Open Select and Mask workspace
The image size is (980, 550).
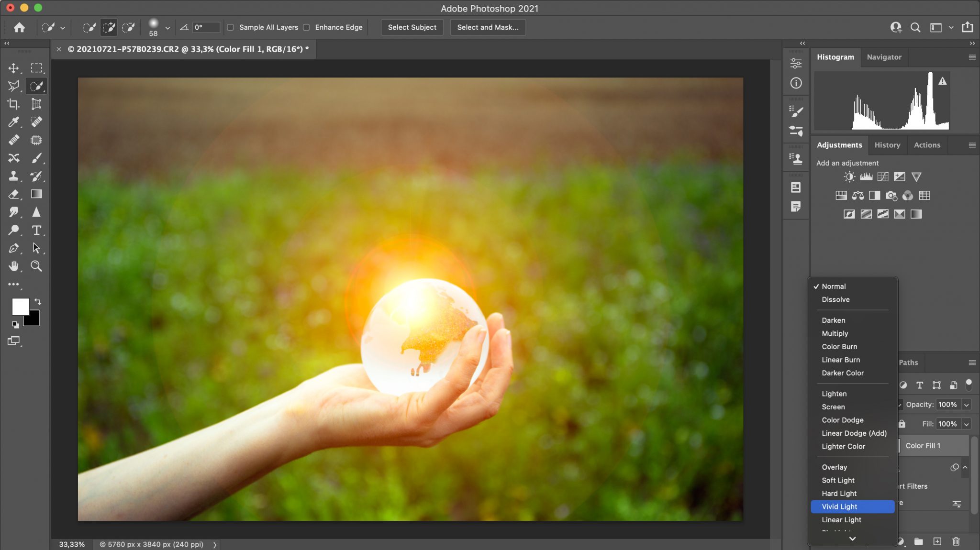tap(487, 27)
